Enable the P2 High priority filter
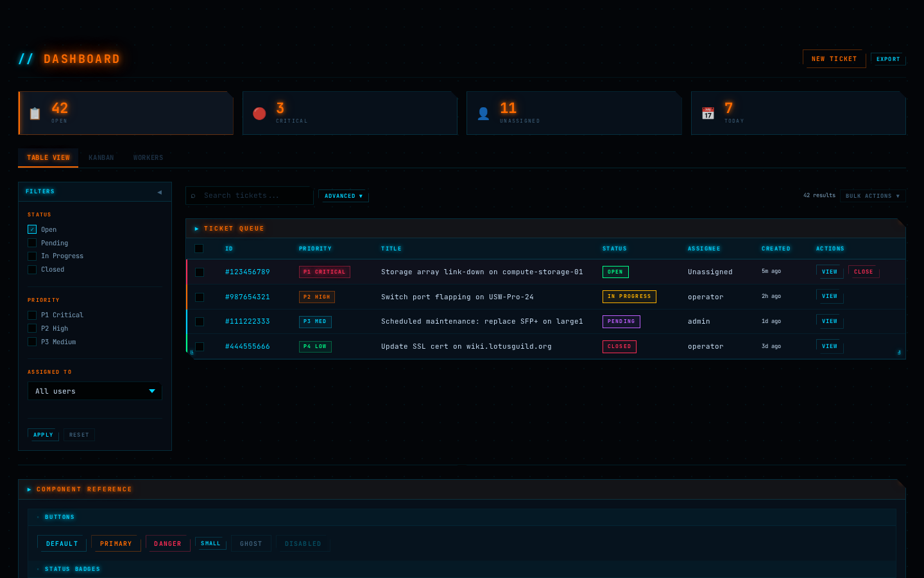The height and width of the screenshot is (578, 924). click(32, 328)
